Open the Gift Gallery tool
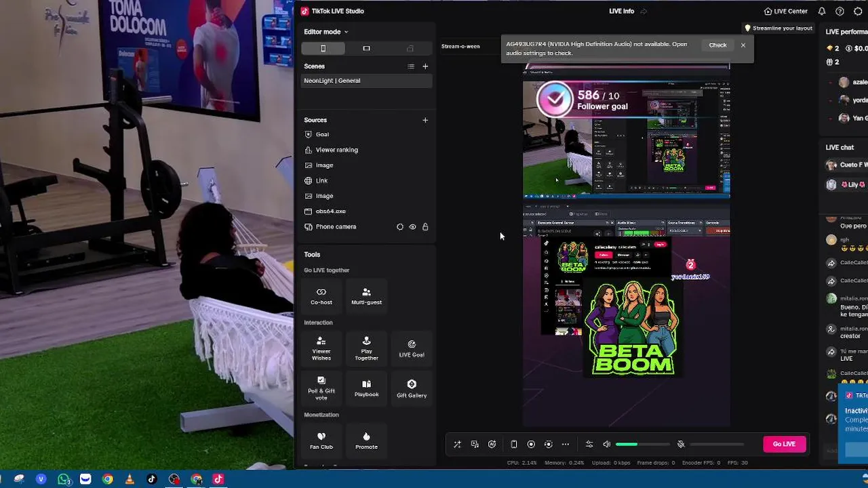 tap(412, 388)
